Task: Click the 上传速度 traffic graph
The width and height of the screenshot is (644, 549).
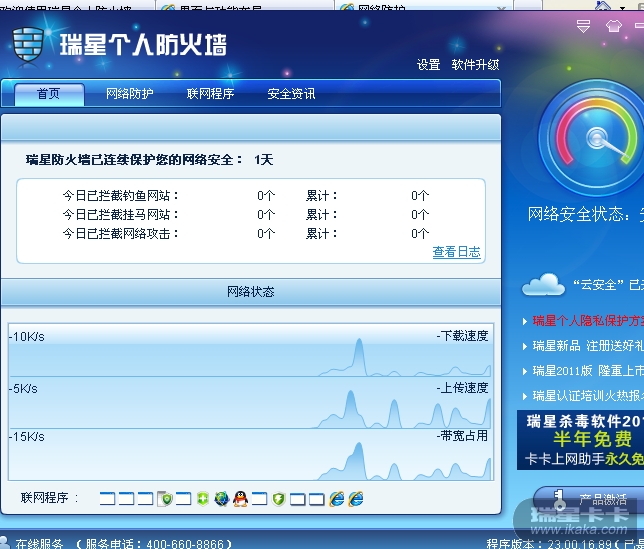Action: (x=251, y=403)
